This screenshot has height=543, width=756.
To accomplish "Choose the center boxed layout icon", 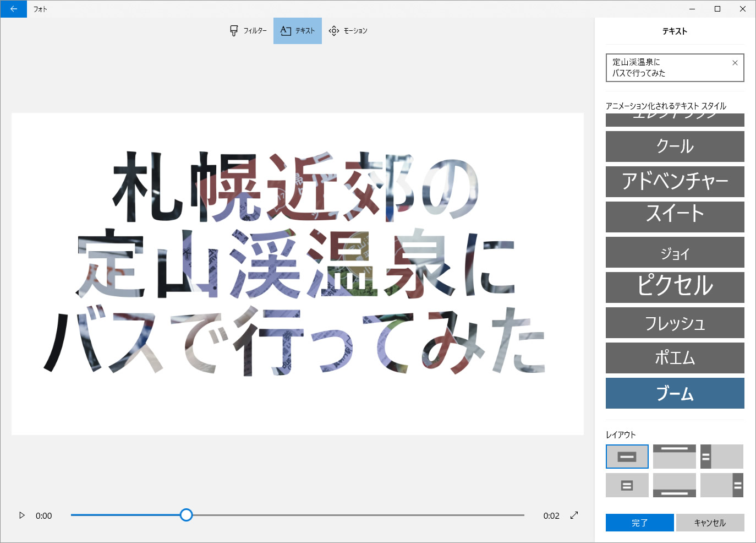I will point(627,485).
